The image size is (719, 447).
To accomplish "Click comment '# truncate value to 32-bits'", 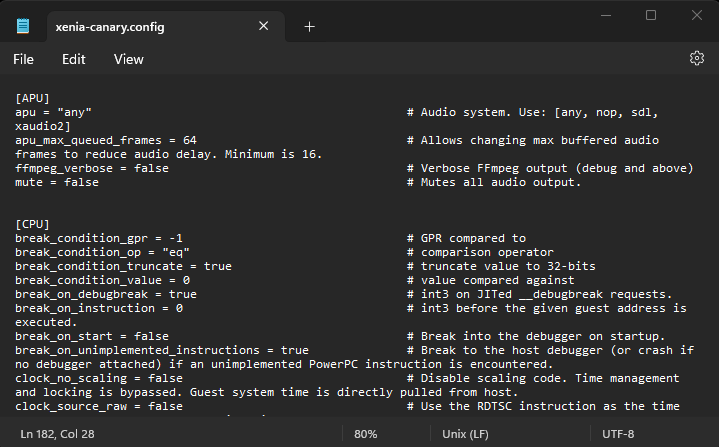I will point(501,266).
